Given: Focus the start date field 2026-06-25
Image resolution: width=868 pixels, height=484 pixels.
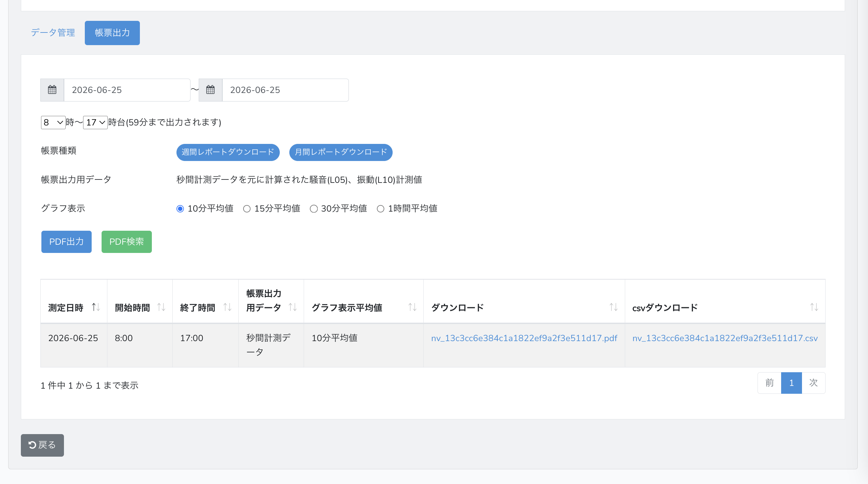Looking at the screenshot, I should [x=127, y=90].
